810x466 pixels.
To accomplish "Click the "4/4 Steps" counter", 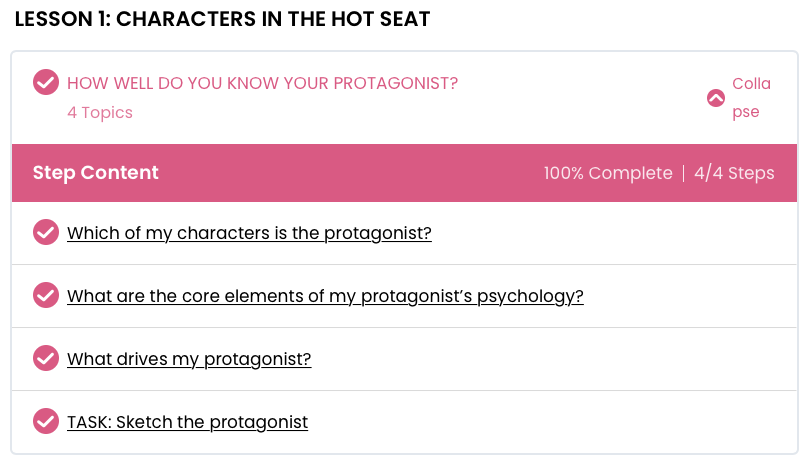I will point(734,173).
